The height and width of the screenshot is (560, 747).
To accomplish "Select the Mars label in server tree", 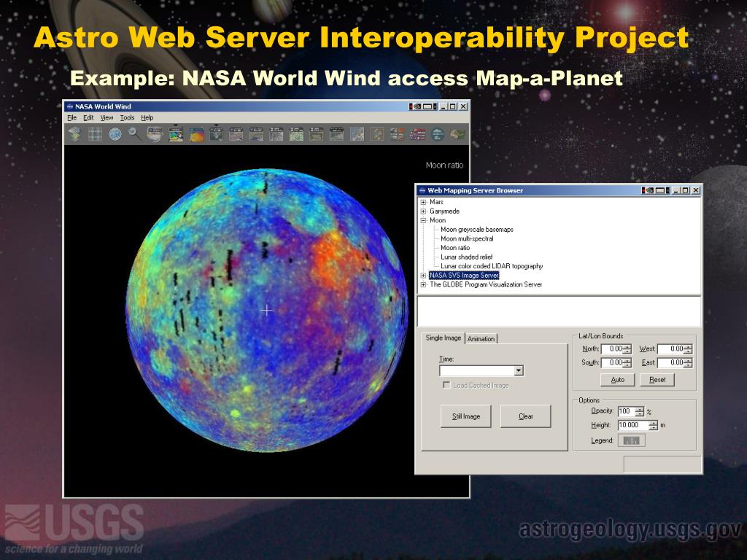I will 436,202.
